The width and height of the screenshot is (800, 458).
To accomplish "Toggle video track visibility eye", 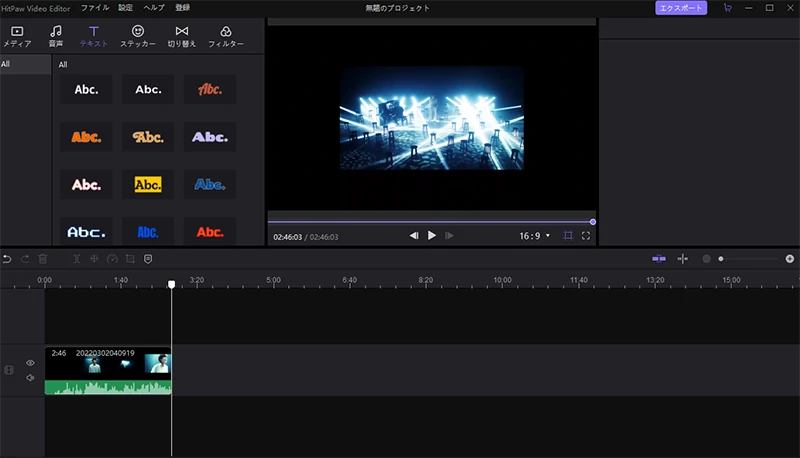I will pos(30,363).
